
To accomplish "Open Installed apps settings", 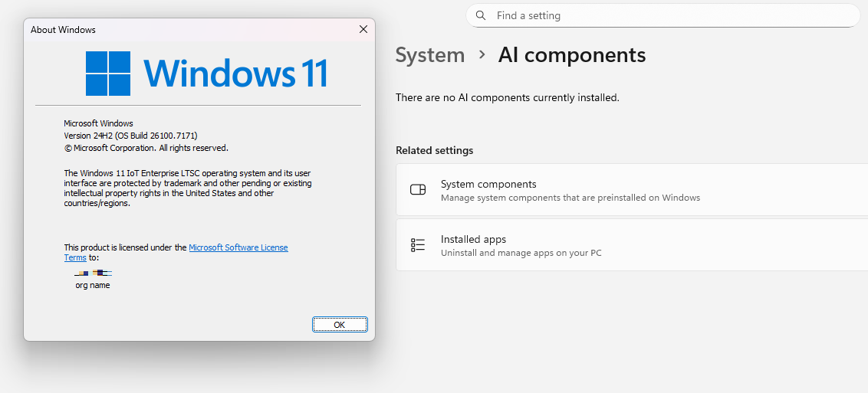I will (x=632, y=245).
